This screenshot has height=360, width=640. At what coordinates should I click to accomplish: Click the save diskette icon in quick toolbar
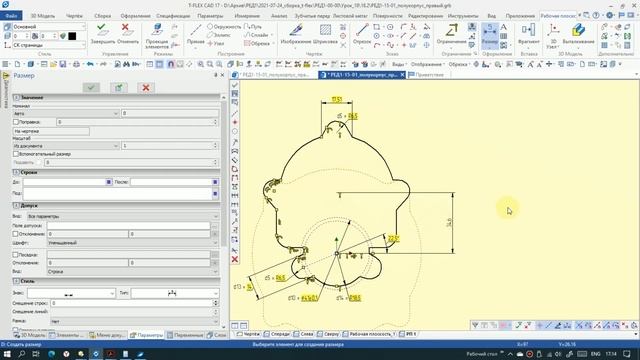pyautogui.click(x=63, y=64)
